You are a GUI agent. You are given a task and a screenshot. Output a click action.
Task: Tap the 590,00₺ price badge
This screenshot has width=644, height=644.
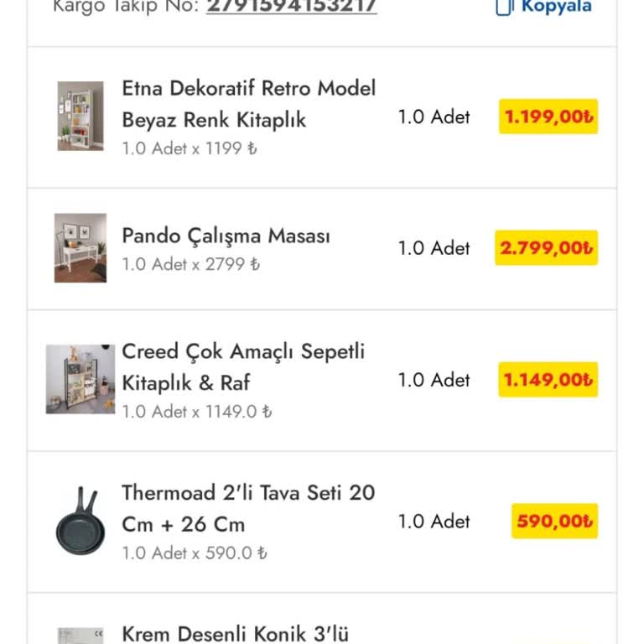[554, 522]
